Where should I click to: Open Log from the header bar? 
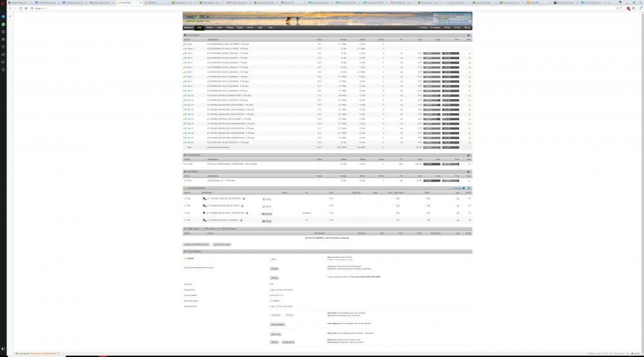[x=468, y=28]
